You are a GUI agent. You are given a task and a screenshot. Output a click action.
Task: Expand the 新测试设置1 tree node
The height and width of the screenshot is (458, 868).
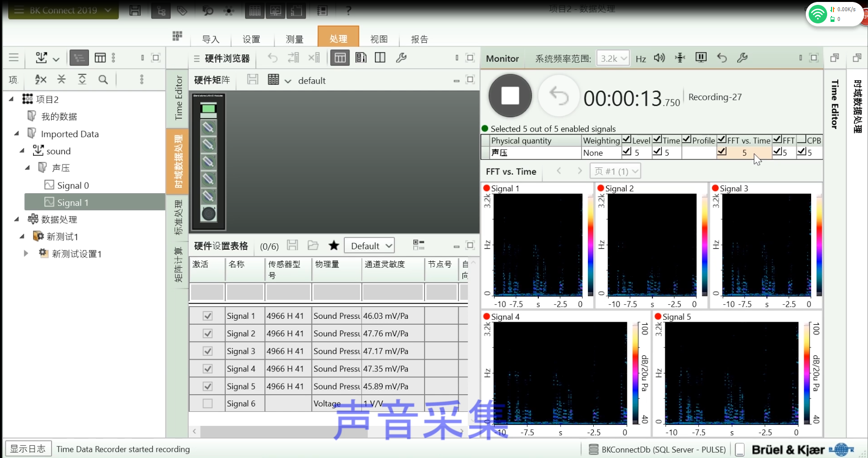[x=26, y=254]
